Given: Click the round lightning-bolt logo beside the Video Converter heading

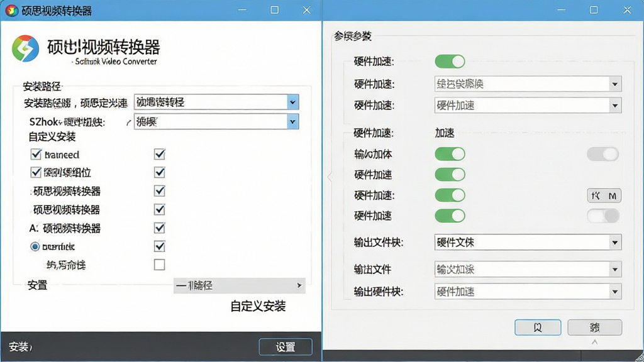Looking at the screenshot, I should pyautogui.click(x=25, y=48).
